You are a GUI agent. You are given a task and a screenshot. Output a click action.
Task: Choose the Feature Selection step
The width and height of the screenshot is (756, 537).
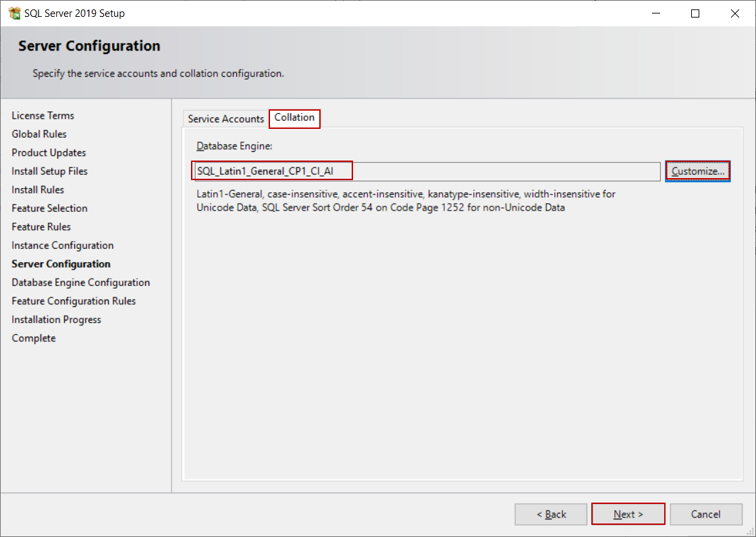point(49,208)
